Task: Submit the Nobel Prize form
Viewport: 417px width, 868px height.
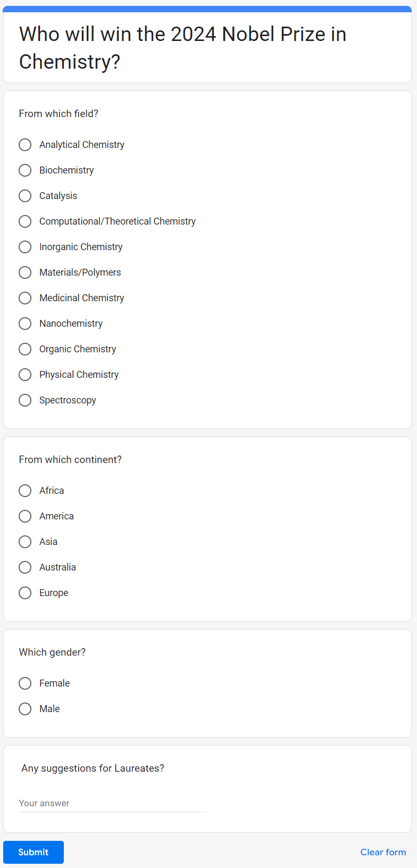Action: coord(34,852)
